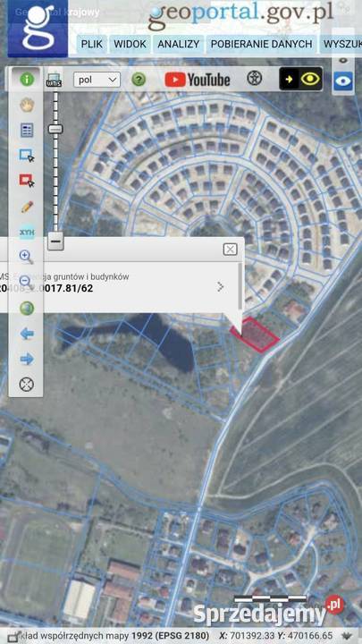Toggle the blue eye visibility button

pos(342,80)
